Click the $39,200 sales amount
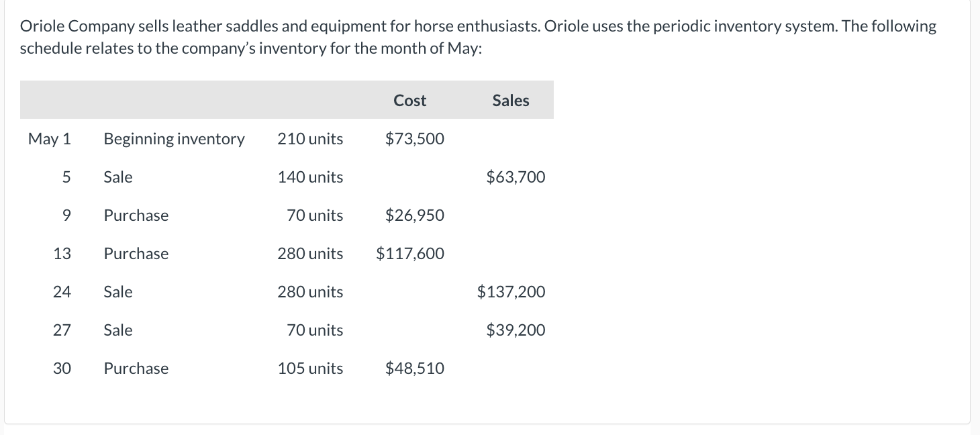The image size is (980, 435). coord(516,330)
